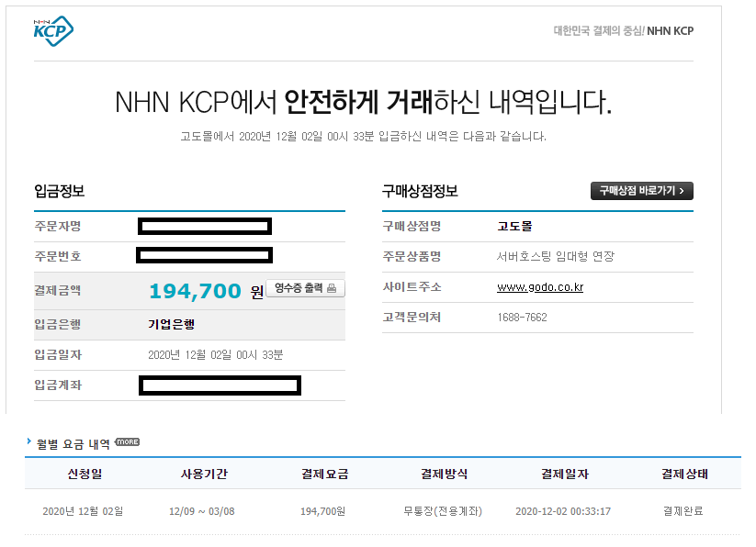Click the 월별 요금 내역 heading
Image resolution: width=756 pixels, height=547 pixels.
pos(73,444)
